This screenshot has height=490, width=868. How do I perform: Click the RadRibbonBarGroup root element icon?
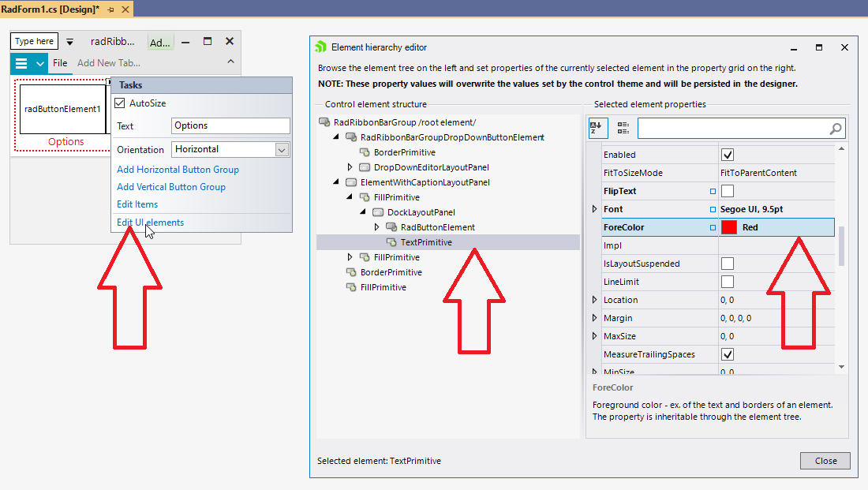coord(324,122)
